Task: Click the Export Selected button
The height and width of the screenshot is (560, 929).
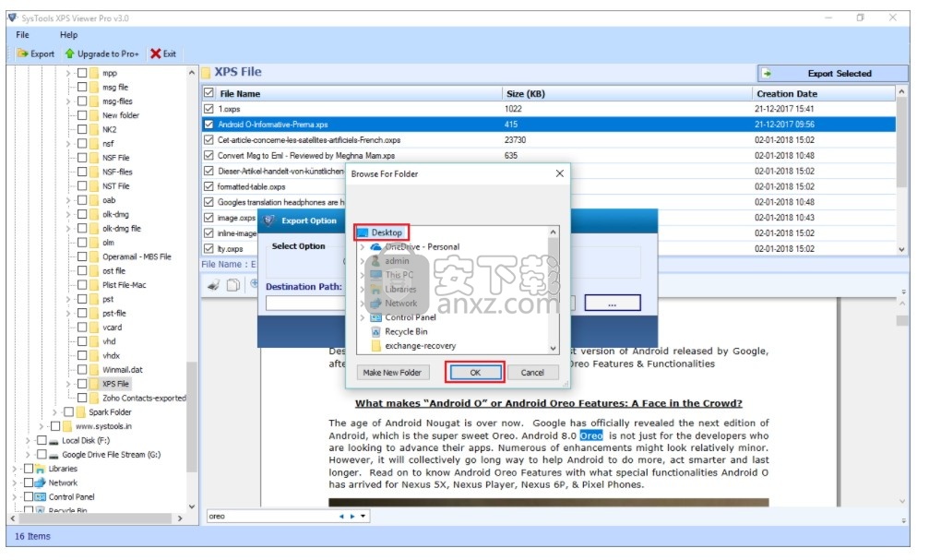Action: 832,74
